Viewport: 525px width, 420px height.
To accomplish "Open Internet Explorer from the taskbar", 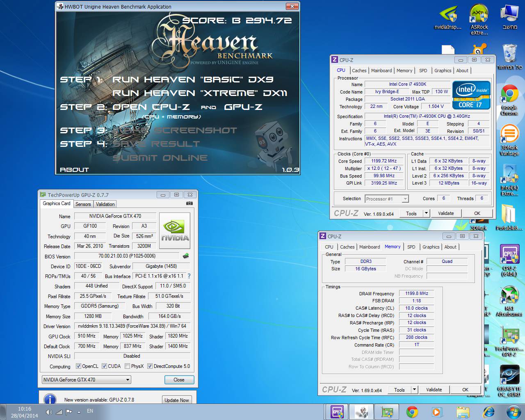I will click(488, 412).
